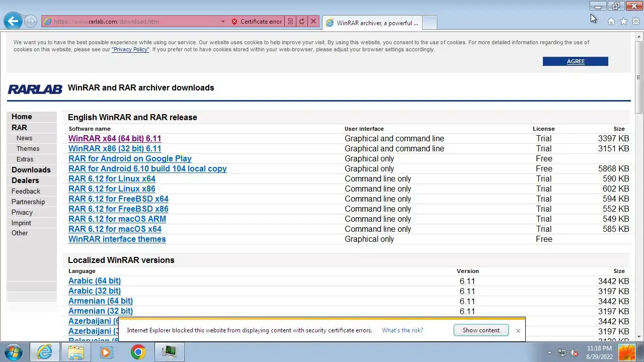Open Downloads in the sidebar
Viewport: 644px width, 362px height.
point(31,170)
